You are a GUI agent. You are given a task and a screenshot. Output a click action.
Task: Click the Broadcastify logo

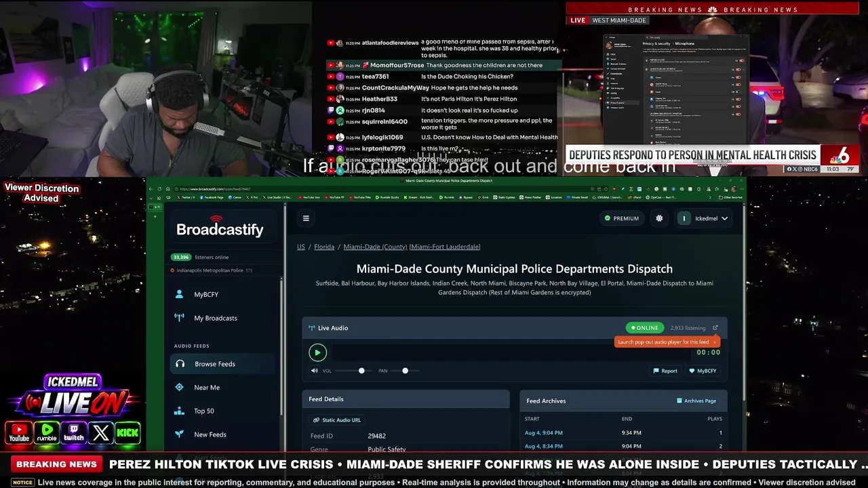click(x=220, y=227)
